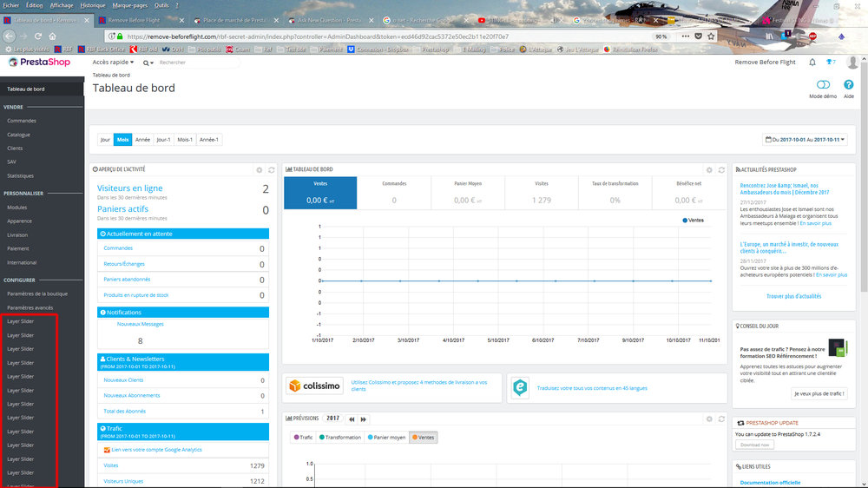The width and height of the screenshot is (868, 488).
Task: Refresh the Tableau de bord chart panel
Action: click(721, 169)
